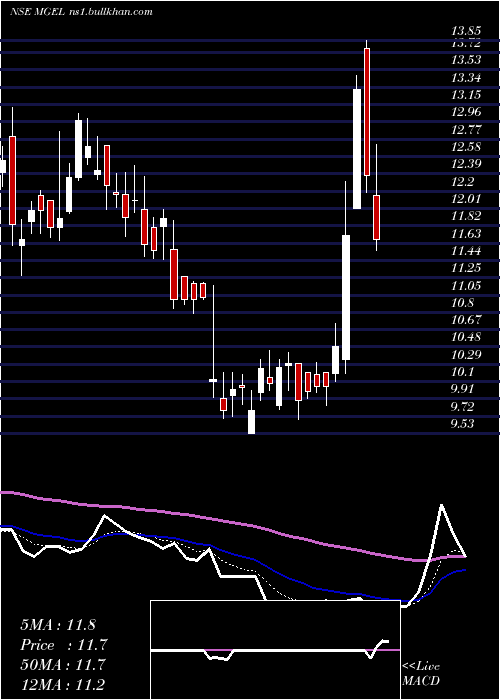
Task: Click the 11.44 price axis label
Action: (x=466, y=251)
